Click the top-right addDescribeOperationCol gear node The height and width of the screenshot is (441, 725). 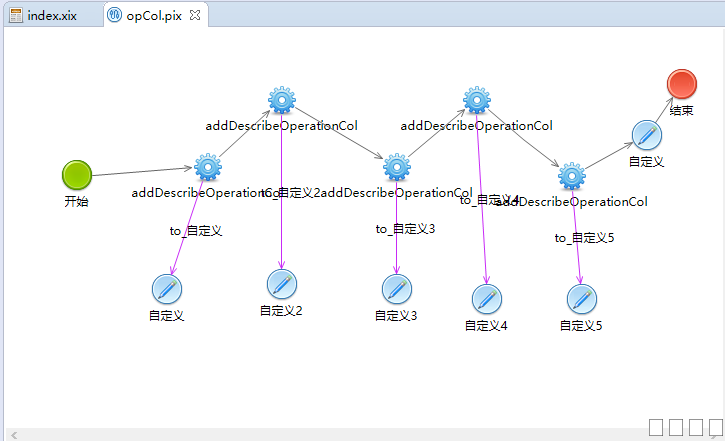477,100
